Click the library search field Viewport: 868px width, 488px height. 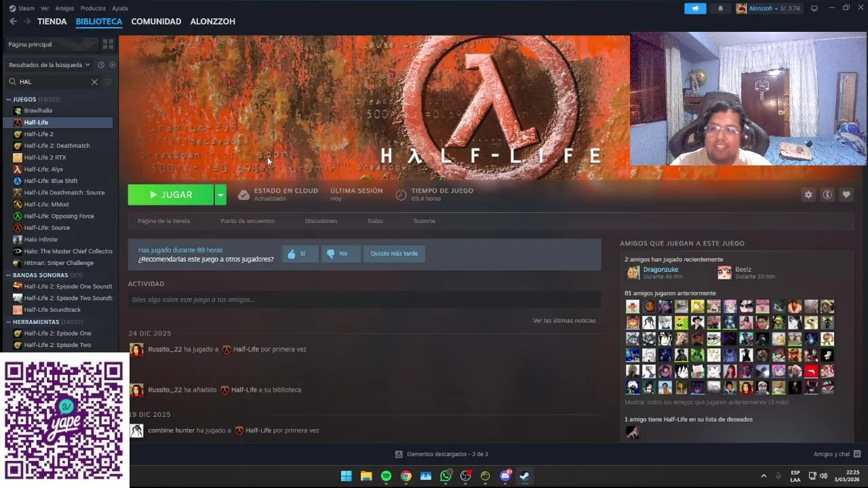pyautogui.click(x=53, y=82)
